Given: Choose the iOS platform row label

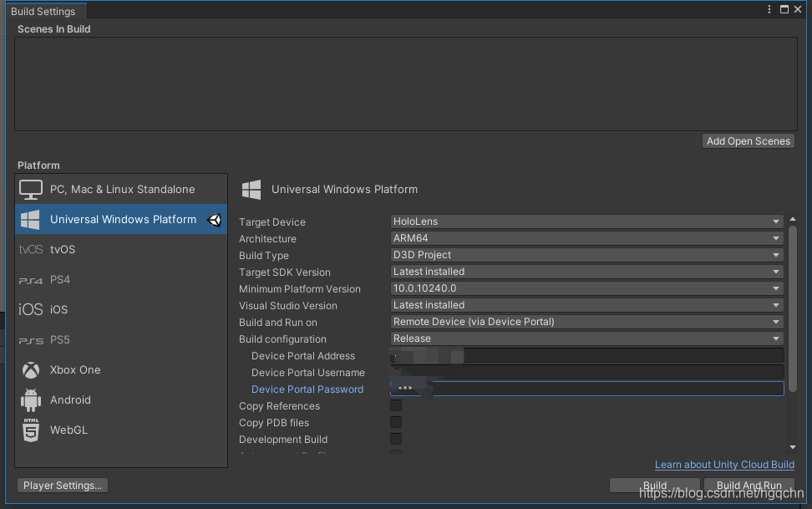Looking at the screenshot, I should pos(58,309).
